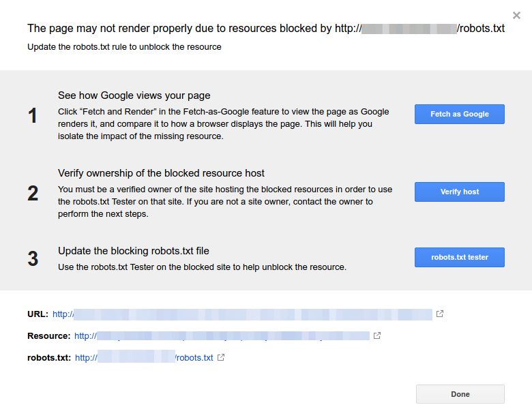The width and height of the screenshot is (532, 420).
Task: Click the 'Update the robots.txt rule' subtitle text
Action: [x=124, y=47]
